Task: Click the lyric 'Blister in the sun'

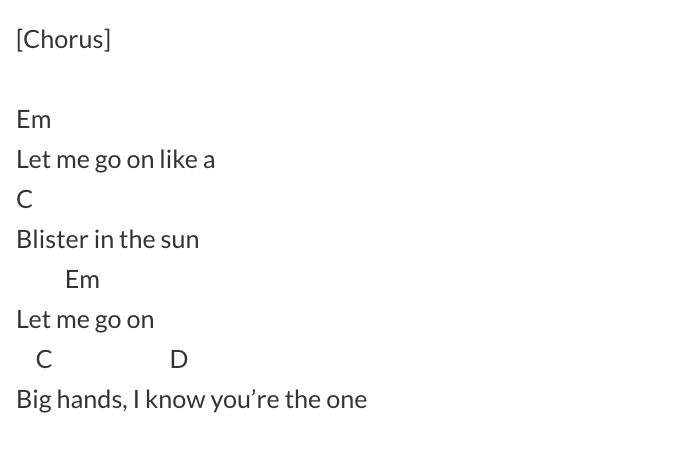Action: point(108,239)
